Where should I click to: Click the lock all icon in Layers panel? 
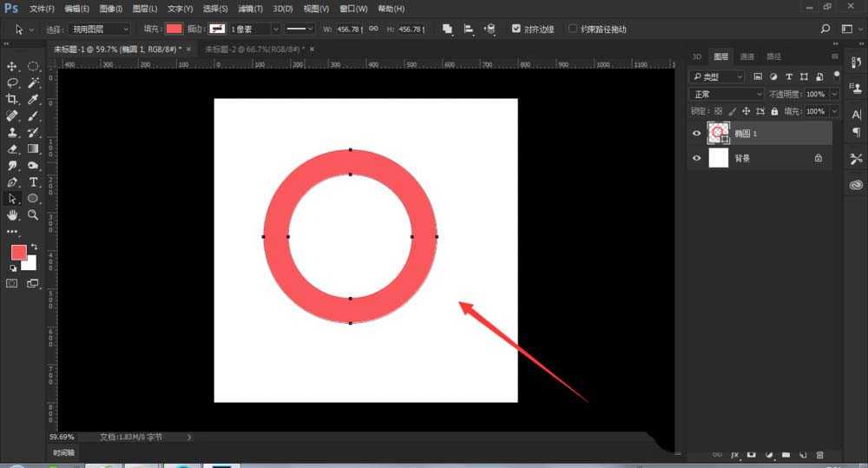pos(775,111)
